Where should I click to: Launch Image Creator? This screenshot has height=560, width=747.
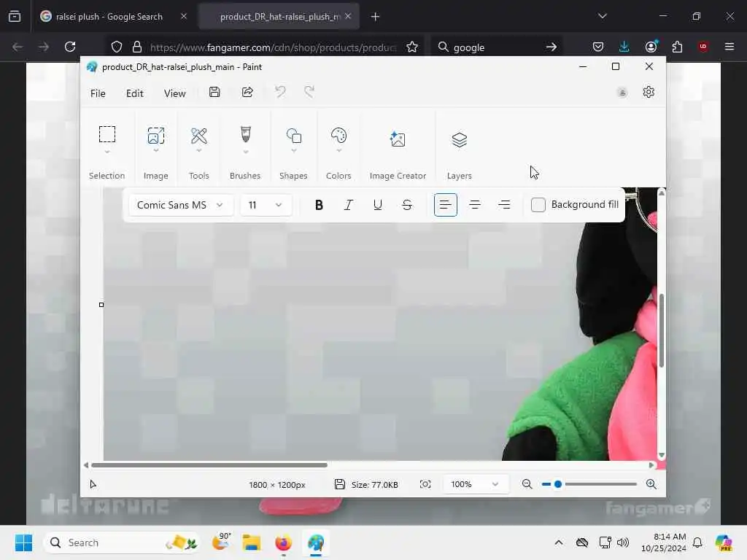click(398, 139)
